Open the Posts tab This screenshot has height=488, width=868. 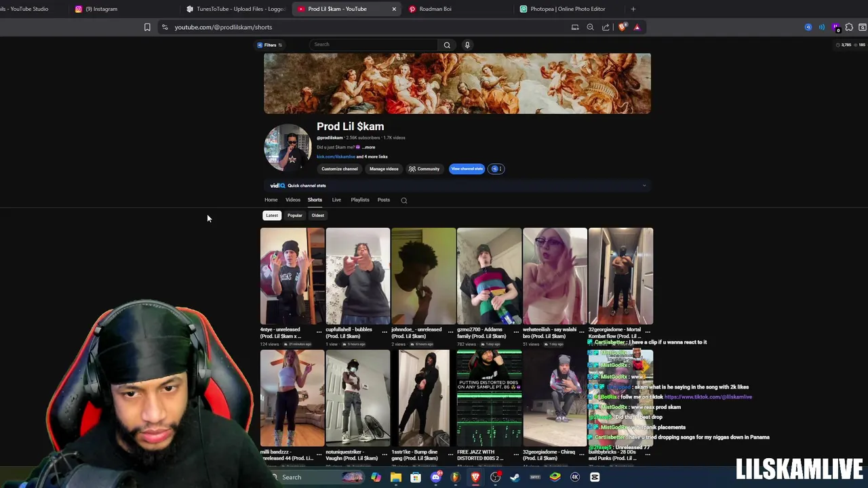tap(384, 200)
